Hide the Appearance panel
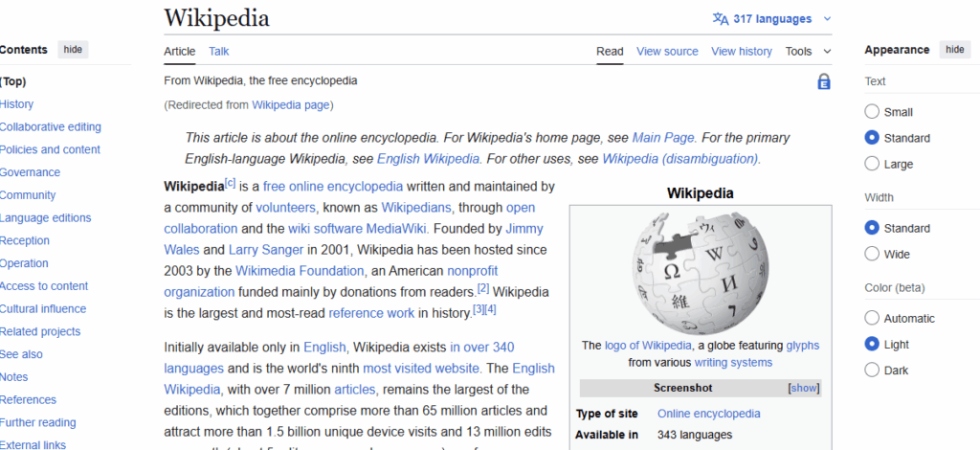 pos(954,50)
